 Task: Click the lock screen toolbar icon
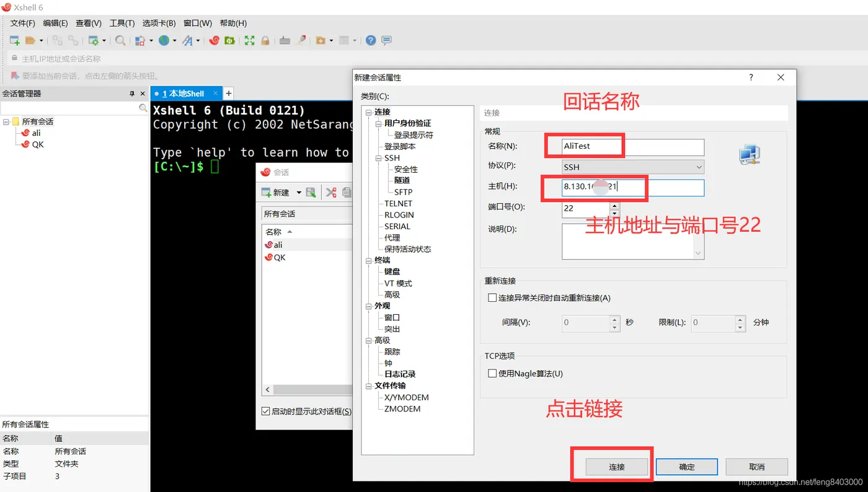point(265,40)
